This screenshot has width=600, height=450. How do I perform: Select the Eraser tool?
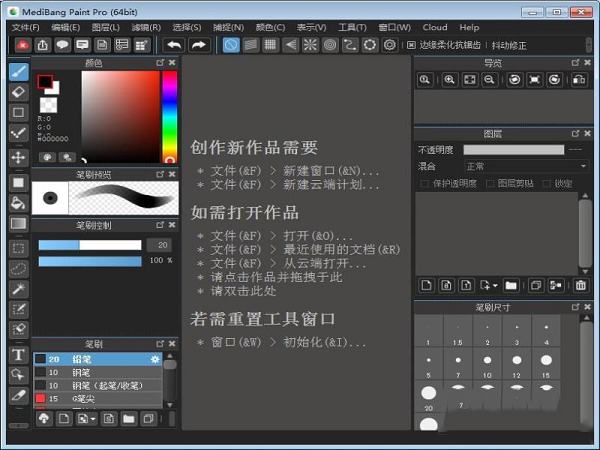point(19,92)
